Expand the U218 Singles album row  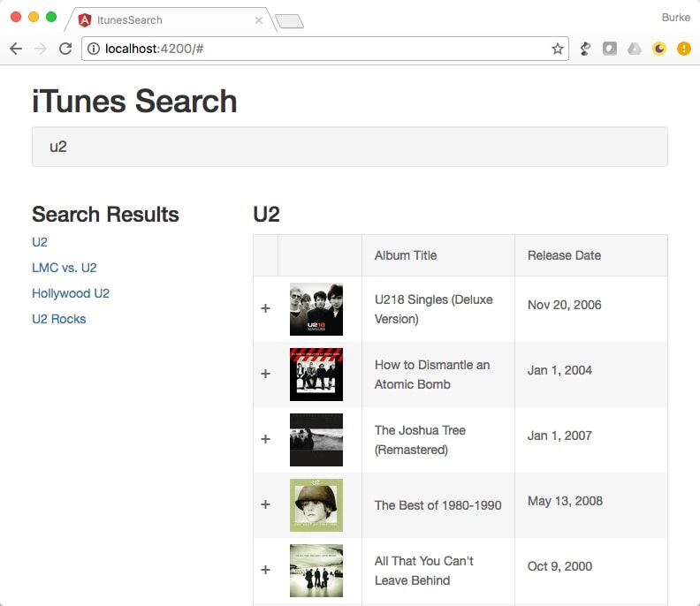[x=266, y=308]
